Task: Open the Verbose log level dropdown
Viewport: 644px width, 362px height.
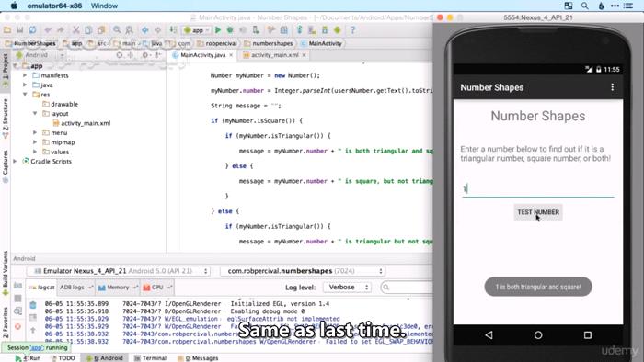Action: pyautogui.click(x=348, y=288)
